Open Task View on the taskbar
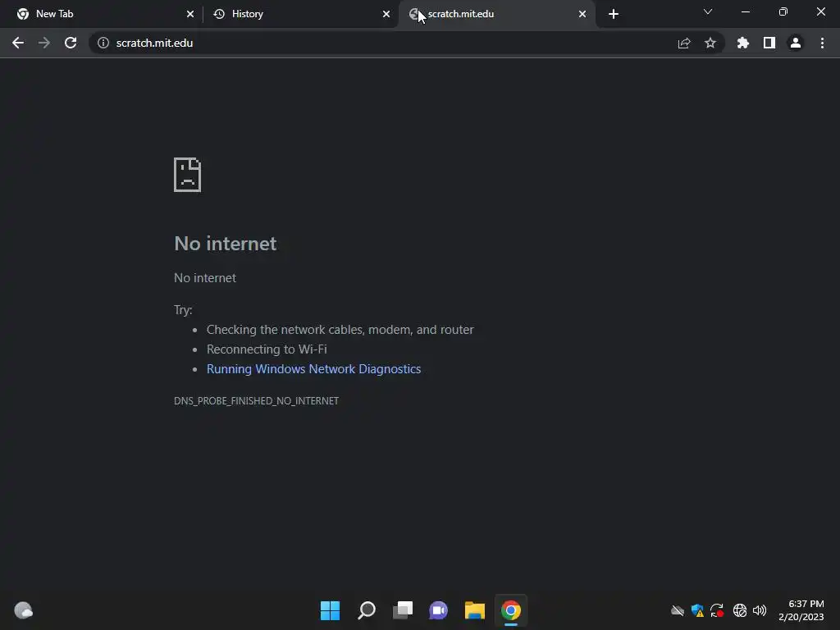 click(x=403, y=610)
